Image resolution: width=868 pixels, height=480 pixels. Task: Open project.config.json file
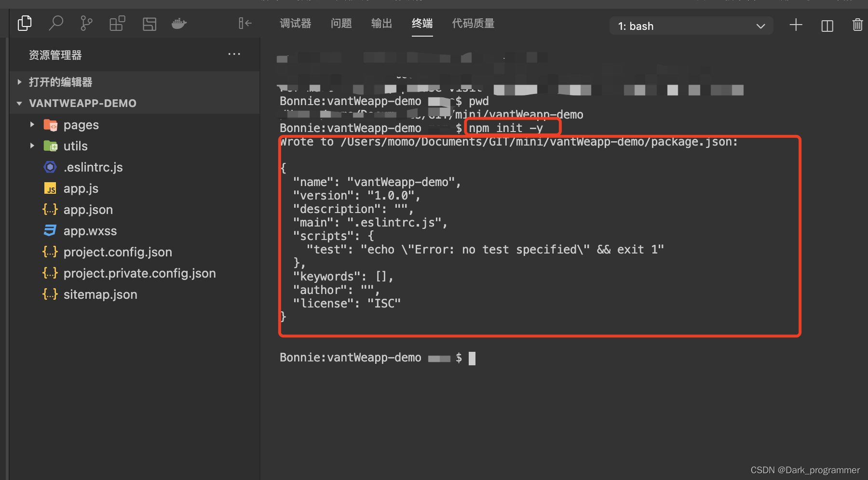[135, 252]
